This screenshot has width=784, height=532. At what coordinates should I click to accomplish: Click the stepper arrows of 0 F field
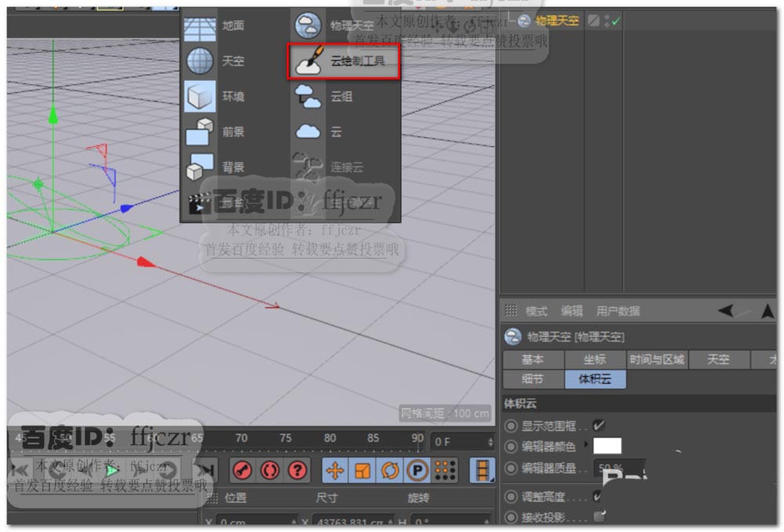[491, 442]
